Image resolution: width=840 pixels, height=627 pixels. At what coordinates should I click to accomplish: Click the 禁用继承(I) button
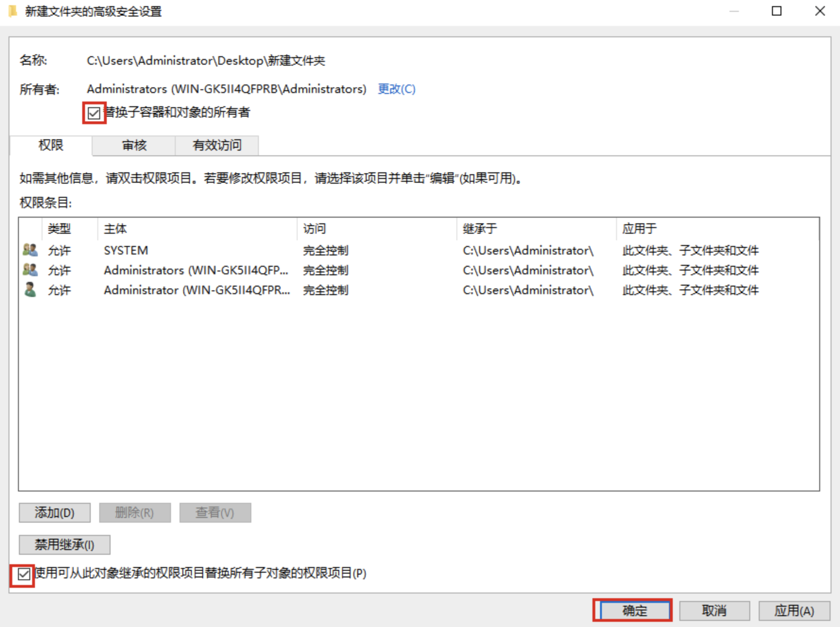pyautogui.click(x=65, y=545)
